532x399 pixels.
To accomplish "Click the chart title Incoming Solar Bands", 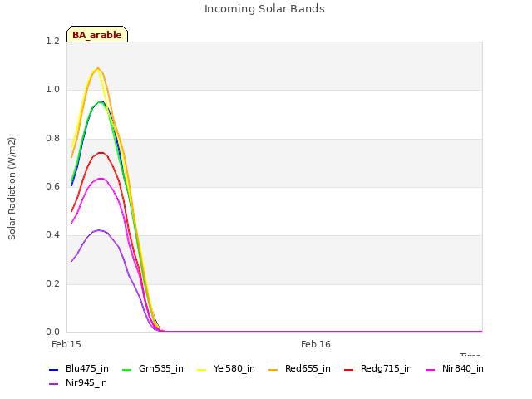I will tap(264, 8).
